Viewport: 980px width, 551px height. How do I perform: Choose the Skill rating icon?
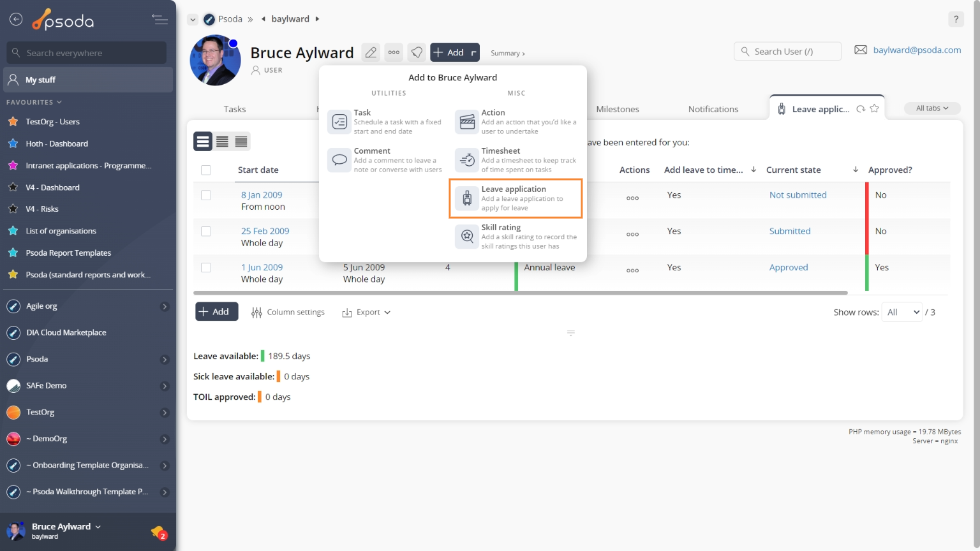point(467,237)
